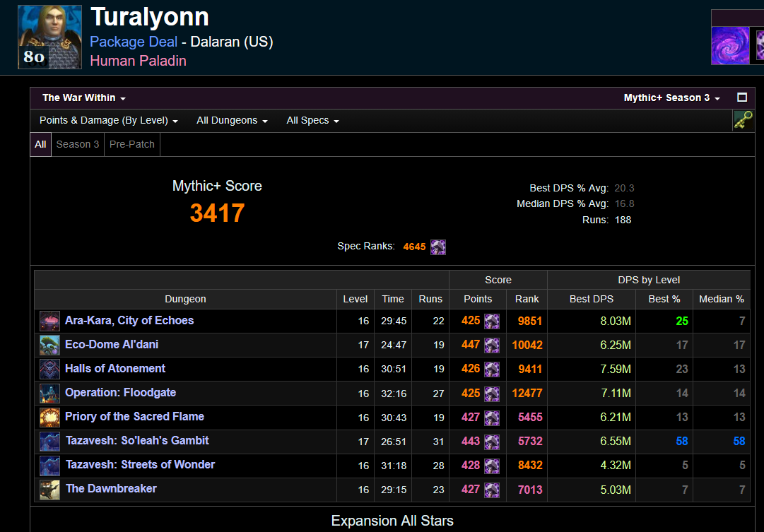Click rank 5455 for Priory
Screen dimensions: 764x532
(530, 417)
